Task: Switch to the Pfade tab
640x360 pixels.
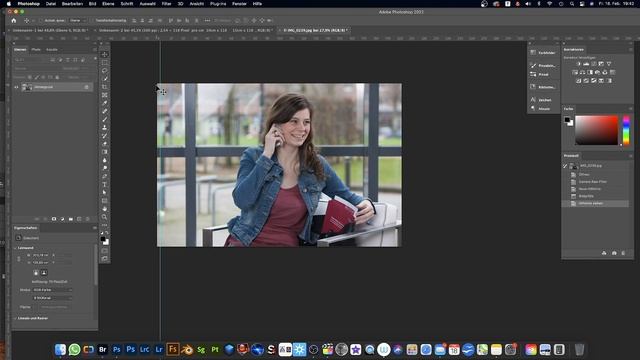Action: click(x=36, y=49)
